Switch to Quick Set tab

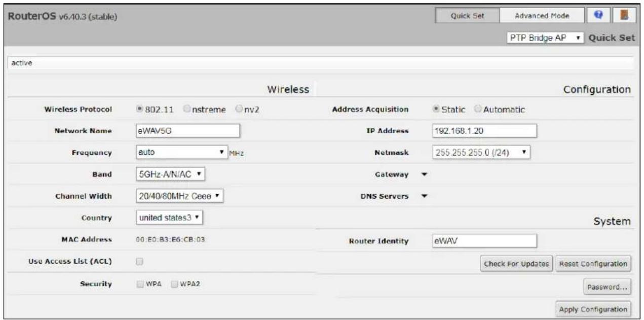point(467,16)
